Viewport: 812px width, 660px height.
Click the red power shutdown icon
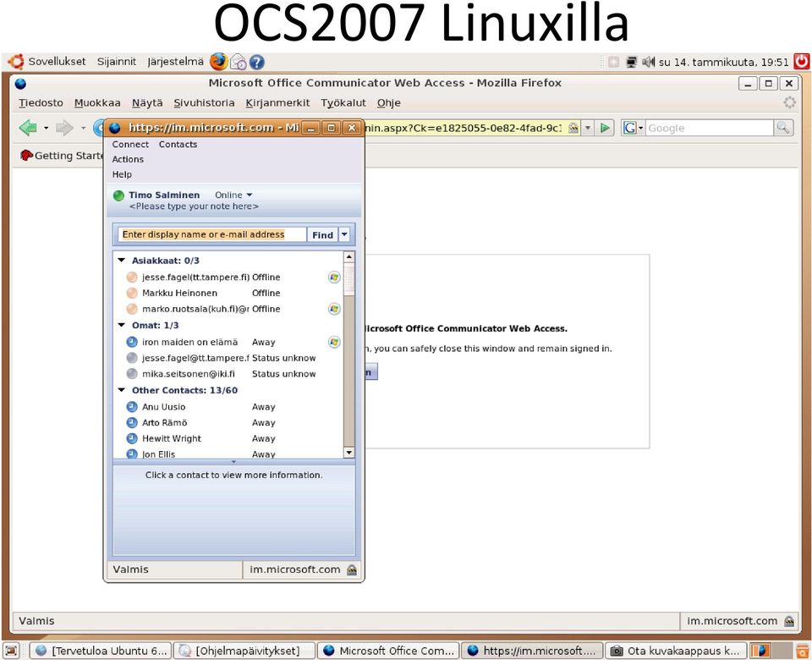pos(802,61)
